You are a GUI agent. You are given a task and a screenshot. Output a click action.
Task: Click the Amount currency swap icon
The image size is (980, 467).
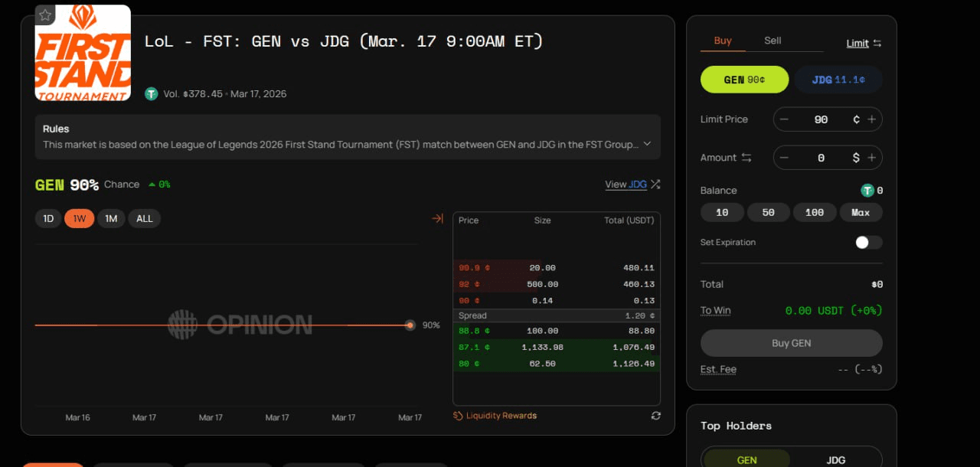[746, 158]
